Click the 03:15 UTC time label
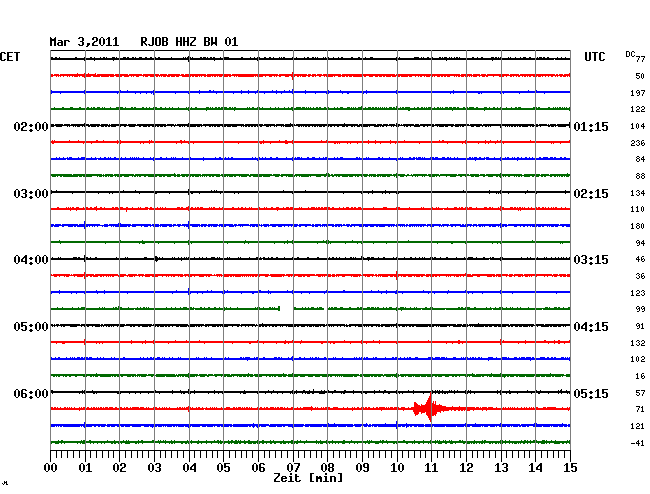This screenshot has height=494, width=650. pyautogui.click(x=591, y=260)
